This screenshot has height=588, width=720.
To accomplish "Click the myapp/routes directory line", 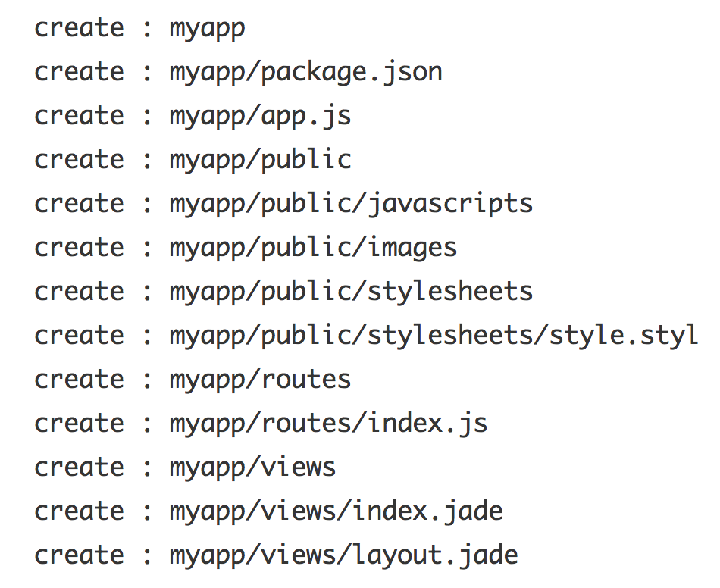I will click(261, 380).
